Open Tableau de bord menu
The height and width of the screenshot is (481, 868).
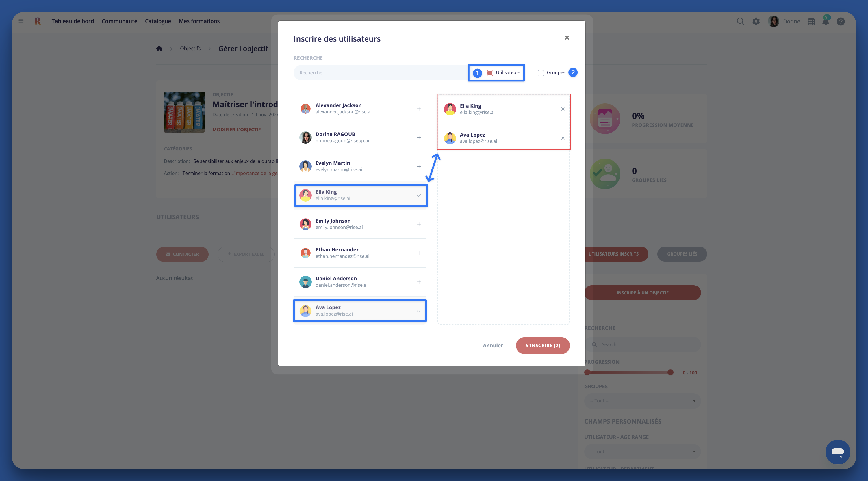point(73,21)
